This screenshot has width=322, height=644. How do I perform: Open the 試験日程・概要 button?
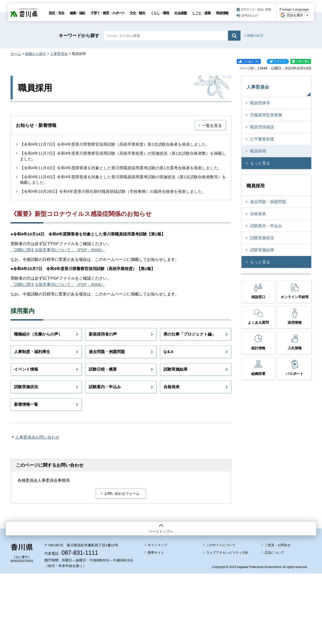[x=121, y=369]
